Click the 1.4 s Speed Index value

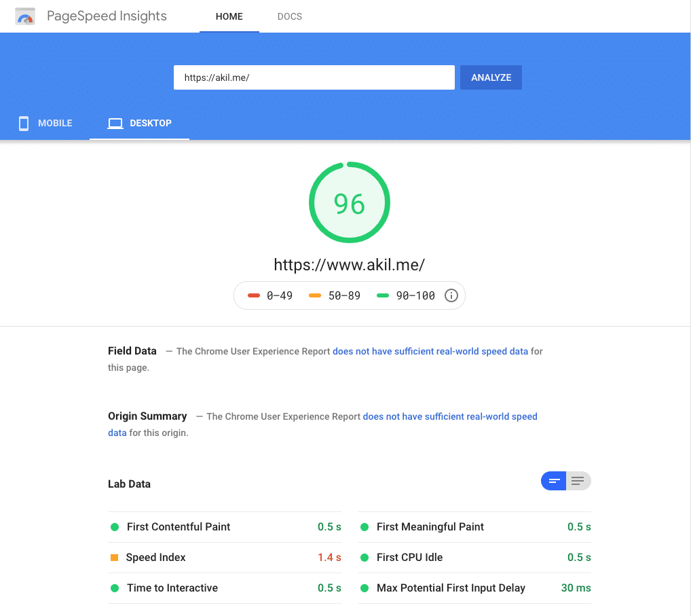(329, 558)
